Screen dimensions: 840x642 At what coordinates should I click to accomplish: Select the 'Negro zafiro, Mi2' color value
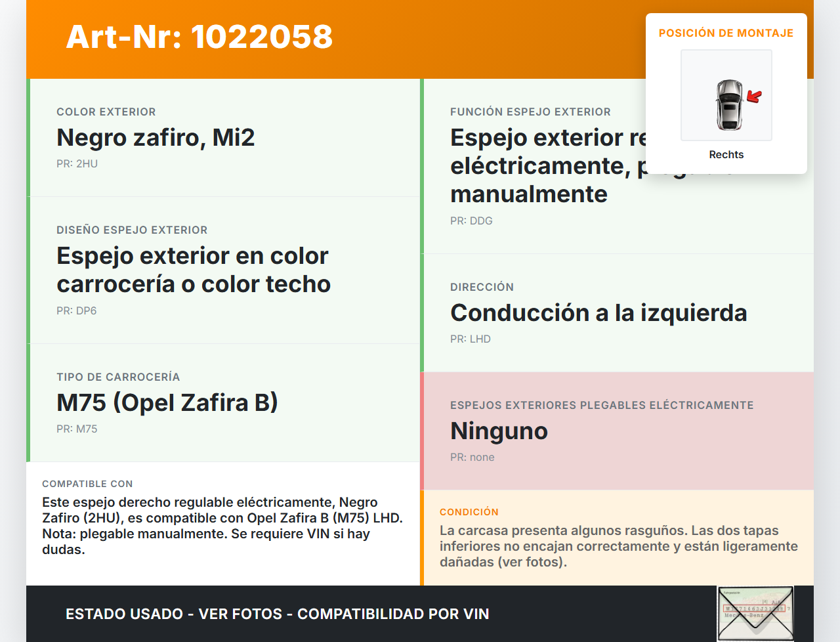pyautogui.click(x=156, y=138)
